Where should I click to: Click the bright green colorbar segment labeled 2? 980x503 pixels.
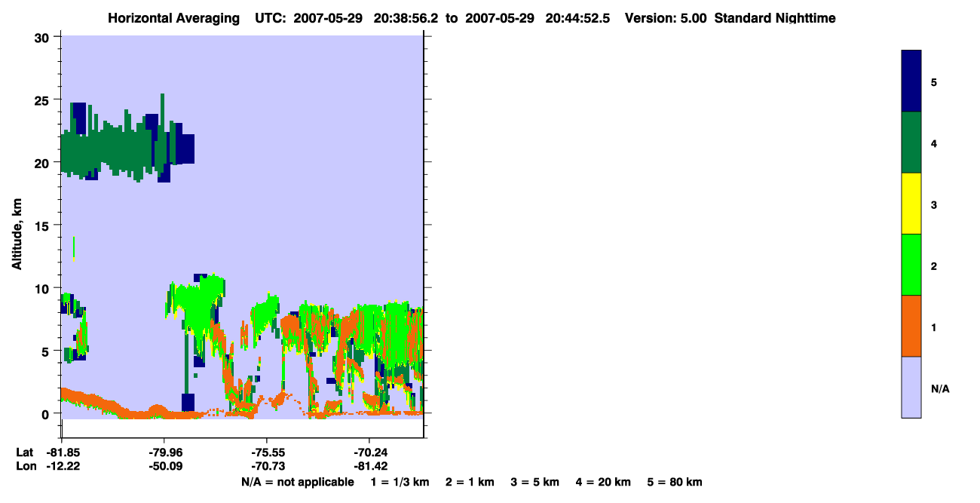click(911, 265)
